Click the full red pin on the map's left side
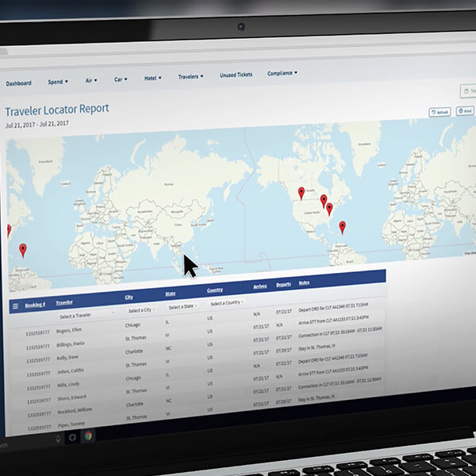Screen dimensions: 476x476 23,251
